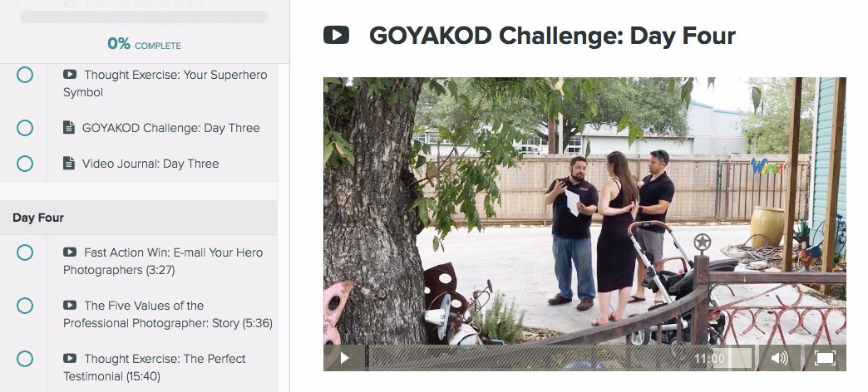Enter fullscreen on the video player

(x=824, y=358)
